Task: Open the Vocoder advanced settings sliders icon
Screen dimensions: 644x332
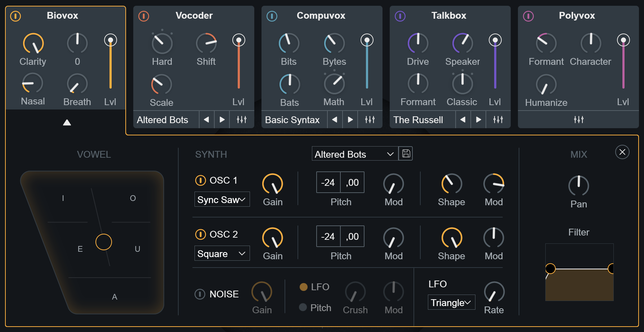Action: [241, 120]
